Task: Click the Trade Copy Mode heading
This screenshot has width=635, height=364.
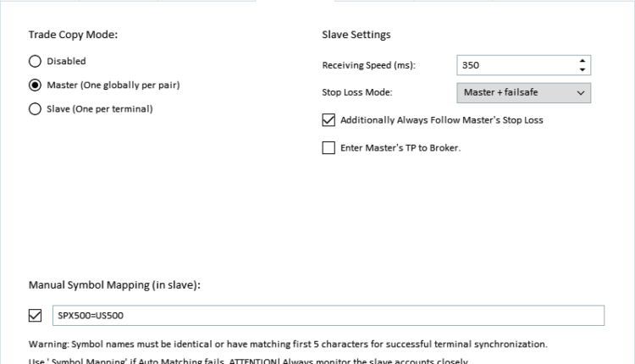Action: pos(73,35)
